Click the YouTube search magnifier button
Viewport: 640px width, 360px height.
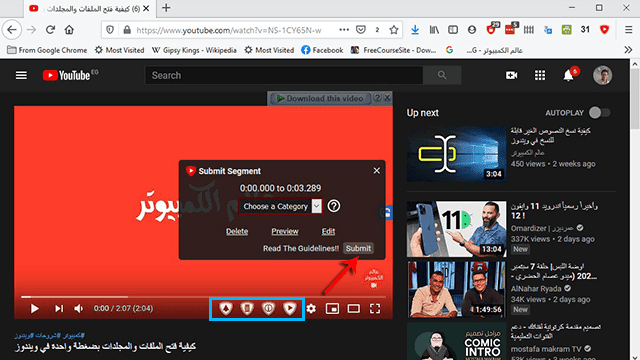click(442, 76)
